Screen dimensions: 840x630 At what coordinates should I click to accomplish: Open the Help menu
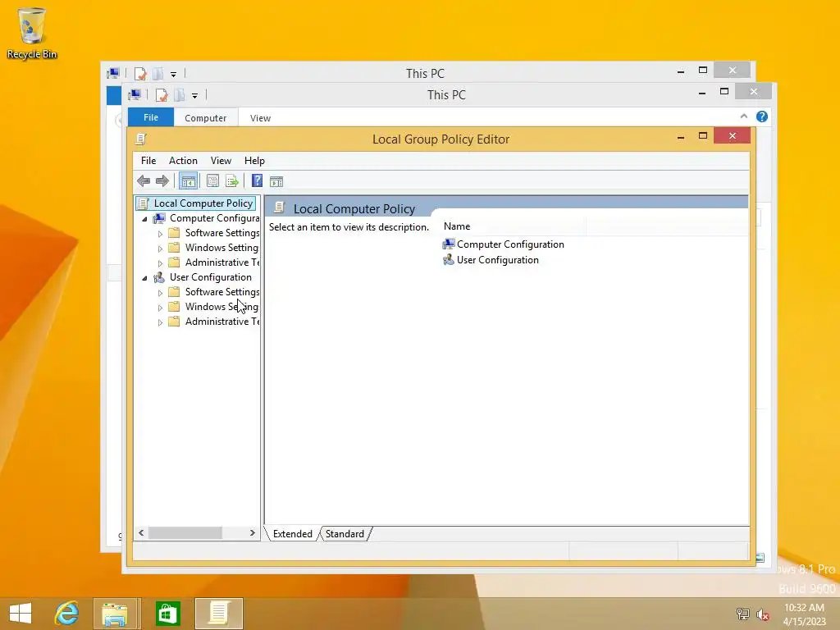[x=254, y=161]
